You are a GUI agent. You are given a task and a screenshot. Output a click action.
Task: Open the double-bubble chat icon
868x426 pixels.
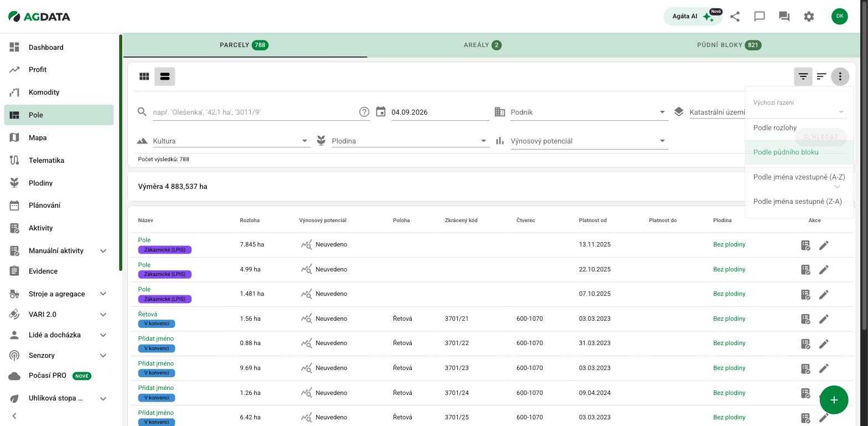tap(784, 17)
